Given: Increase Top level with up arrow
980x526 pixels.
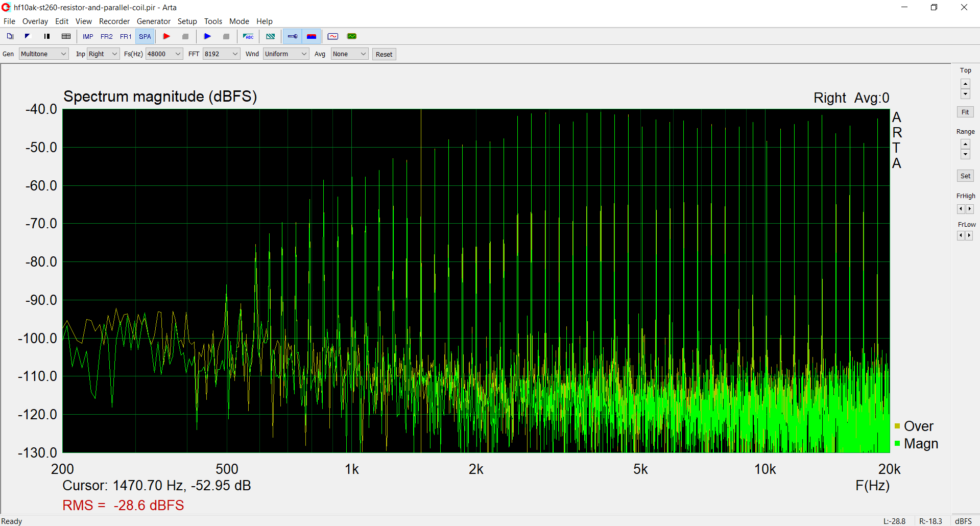Looking at the screenshot, I should [x=965, y=84].
